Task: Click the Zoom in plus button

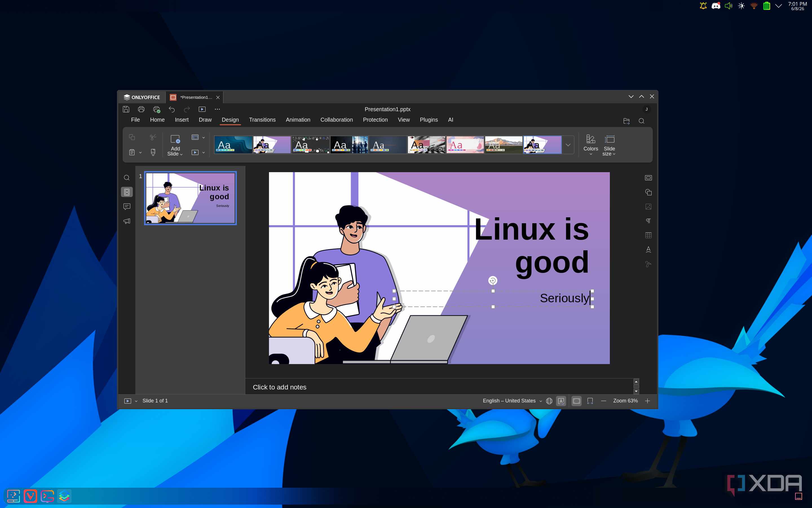Action: coord(648,401)
